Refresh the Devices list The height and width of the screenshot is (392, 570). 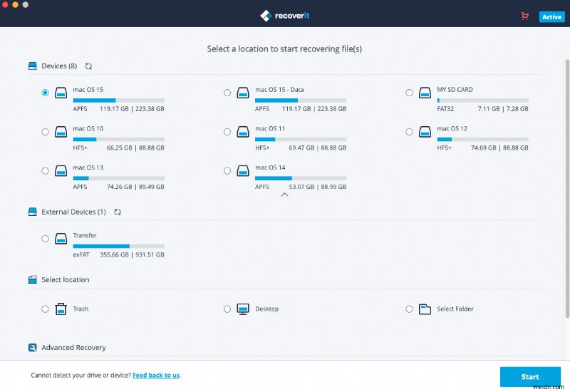(88, 66)
